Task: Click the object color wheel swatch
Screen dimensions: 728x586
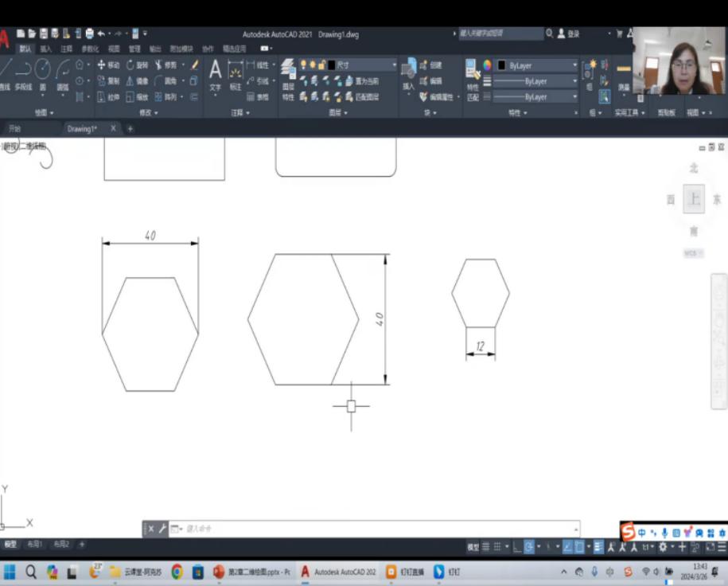Action: pyautogui.click(x=487, y=65)
